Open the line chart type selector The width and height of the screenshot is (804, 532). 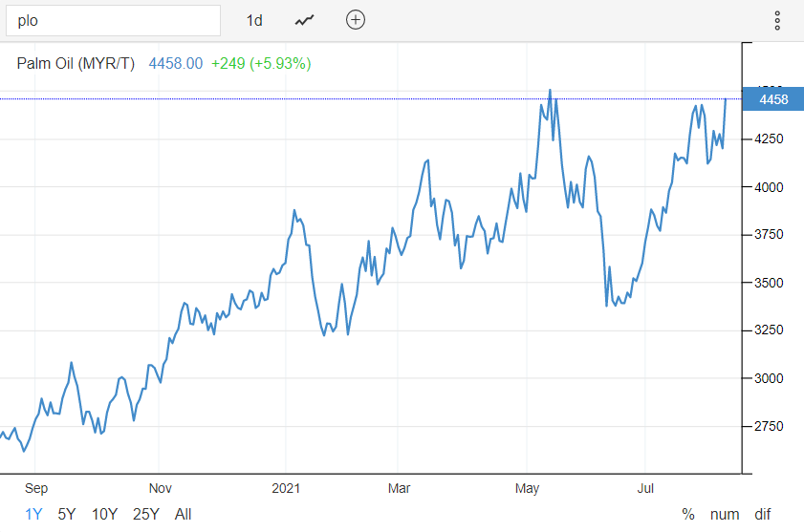click(305, 20)
